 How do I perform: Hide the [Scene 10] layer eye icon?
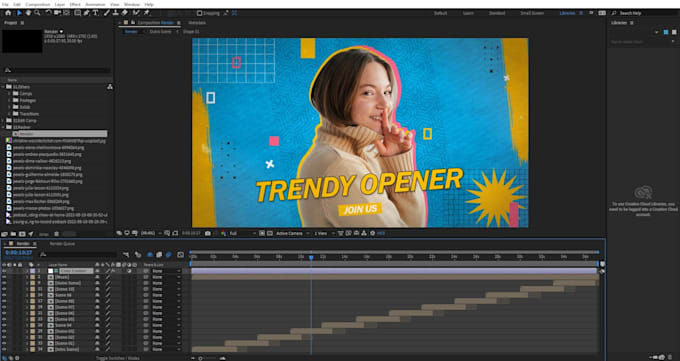point(4,289)
